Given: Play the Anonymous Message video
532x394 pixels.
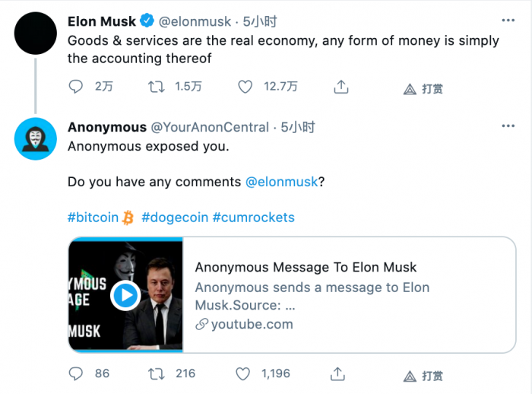Looking at the screenshot, I should coord(125,295).
